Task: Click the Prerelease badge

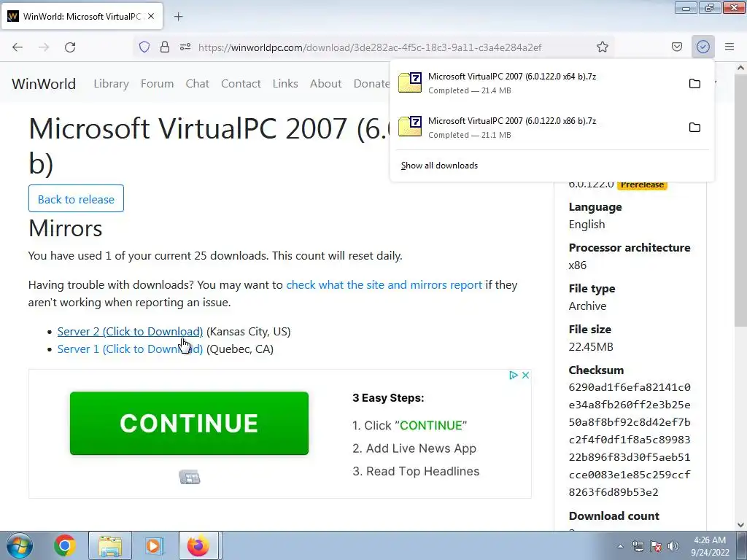Action: 642,184
